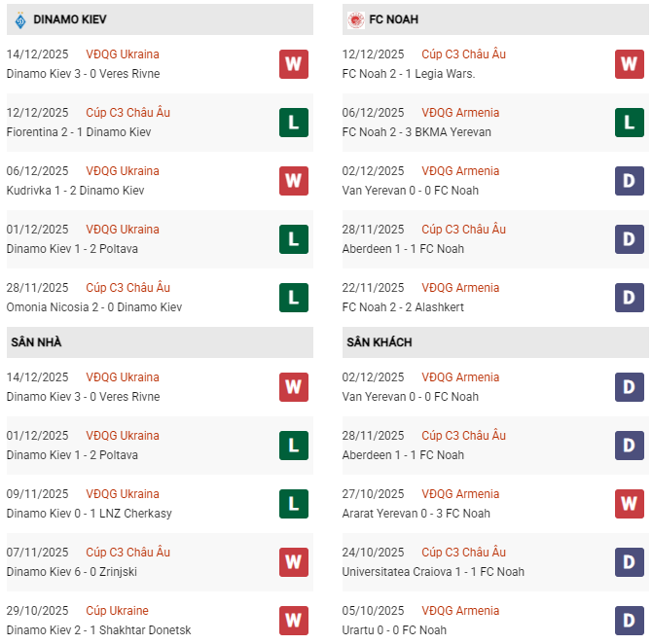The width and height of the screenshot is (652, 644).
Task: Open Cúp C3 Châu Âu link dated 24/10/2025
Action: (463, 553)
